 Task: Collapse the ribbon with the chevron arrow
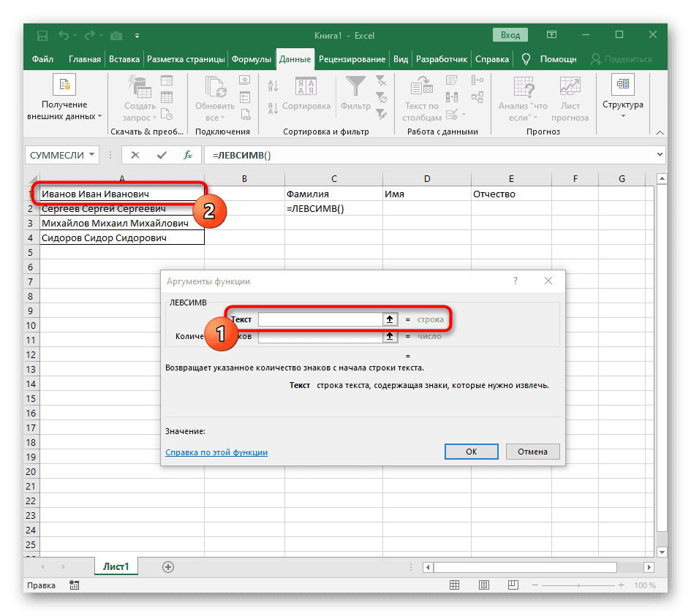(660, 132)
